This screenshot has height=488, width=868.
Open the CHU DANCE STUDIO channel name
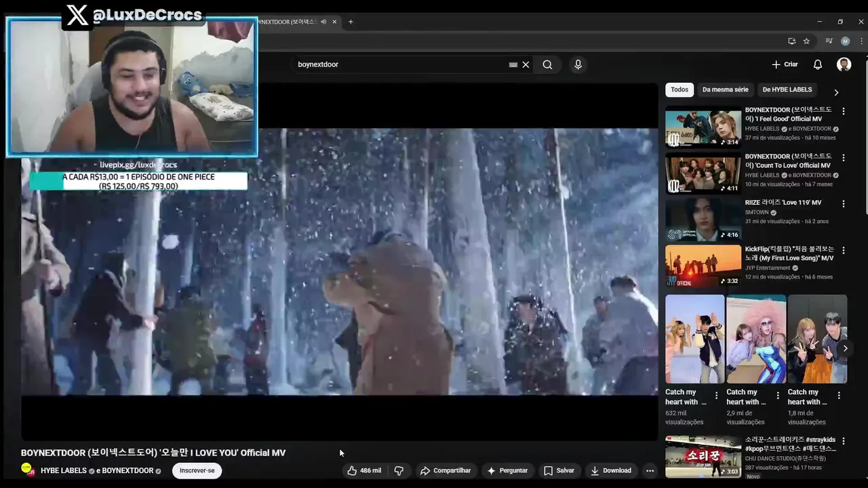coord(785,458)
